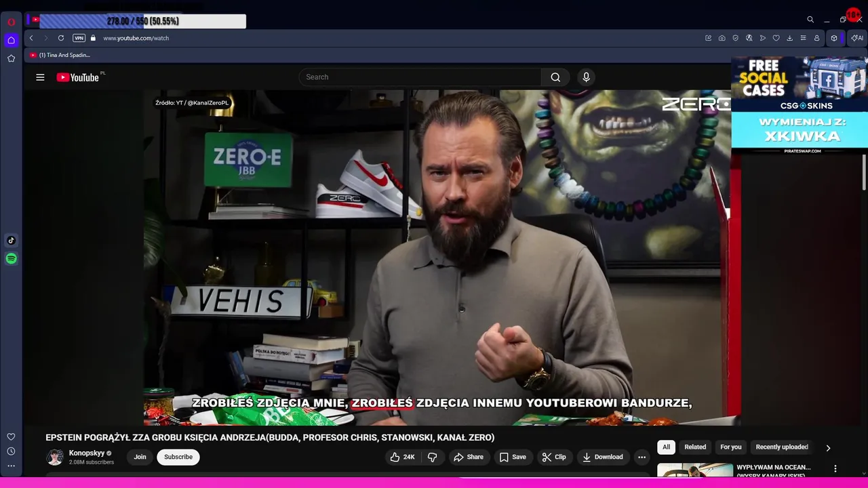
Task: Click the browser forward arrow
Action: pos(46,38)
